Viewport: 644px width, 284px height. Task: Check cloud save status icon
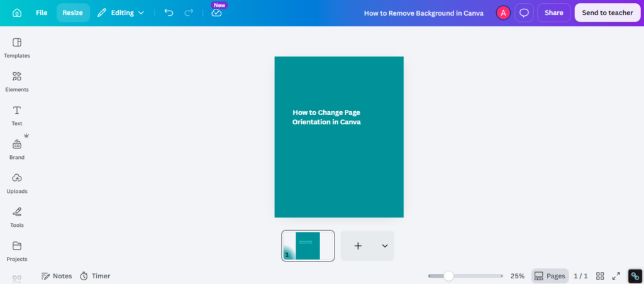tap(216, 13)
